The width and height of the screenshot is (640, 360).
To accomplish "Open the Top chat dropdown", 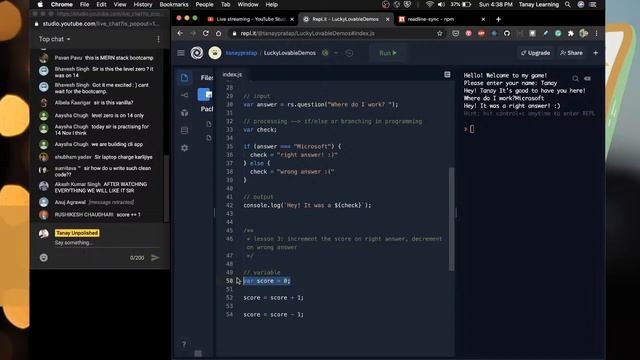I will tap(54, 39).
